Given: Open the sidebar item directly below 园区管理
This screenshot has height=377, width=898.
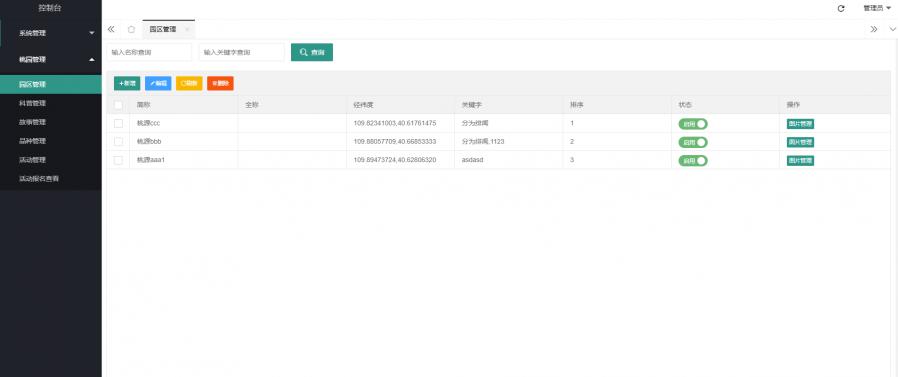Looking at the screenshot, I should [51, 103].
